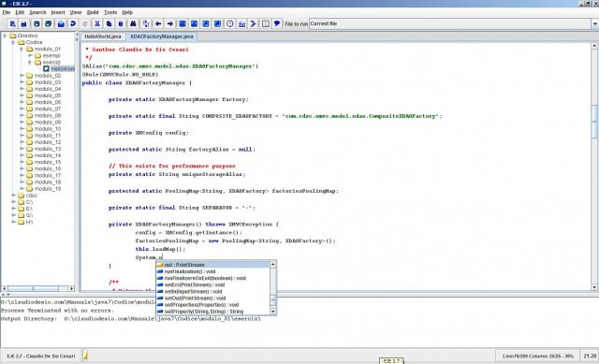The image size is (599, 364).
Task: Click the Cut (scissors) toolbar icon
Action: coord(97,23)
